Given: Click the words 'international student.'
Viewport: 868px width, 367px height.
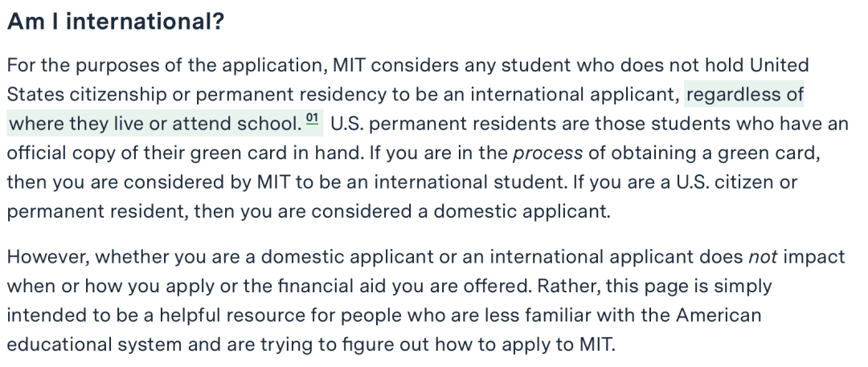Looking at the screenshot, I should [x=470, y=182].
